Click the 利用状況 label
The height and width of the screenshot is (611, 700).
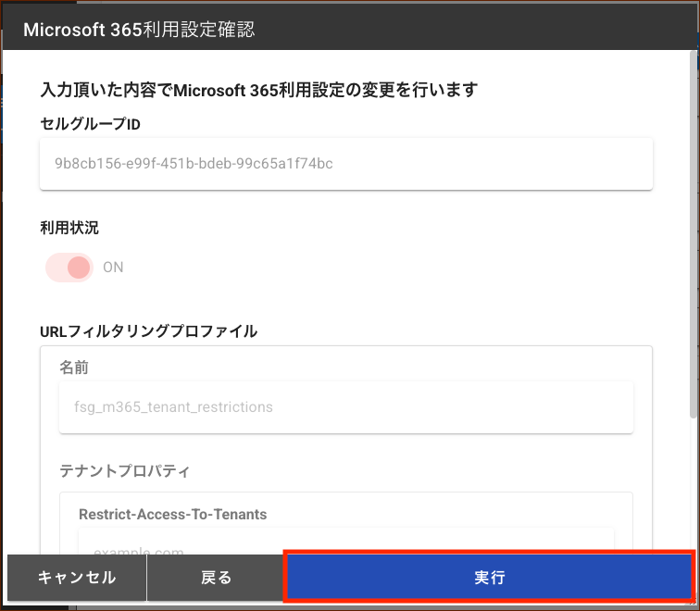coord(69,228)
